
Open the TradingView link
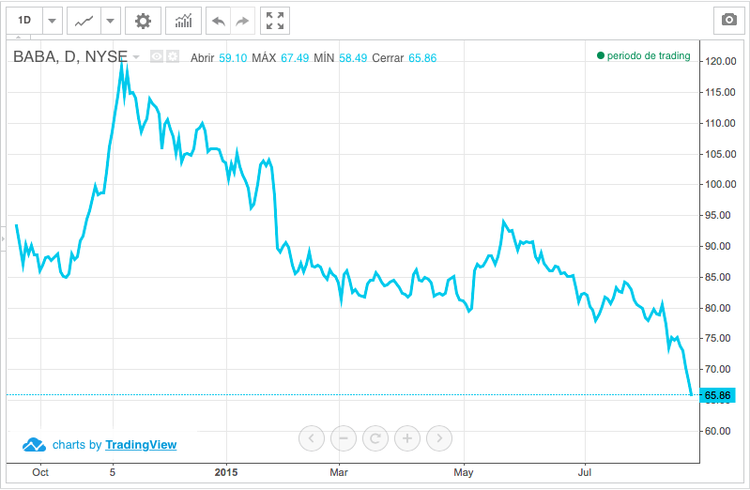pos(141,444)
